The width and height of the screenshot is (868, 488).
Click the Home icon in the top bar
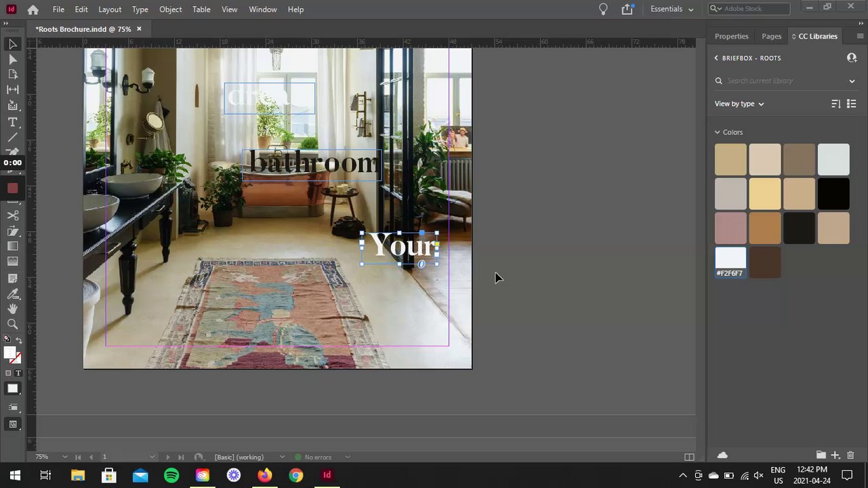pos(33,9)
